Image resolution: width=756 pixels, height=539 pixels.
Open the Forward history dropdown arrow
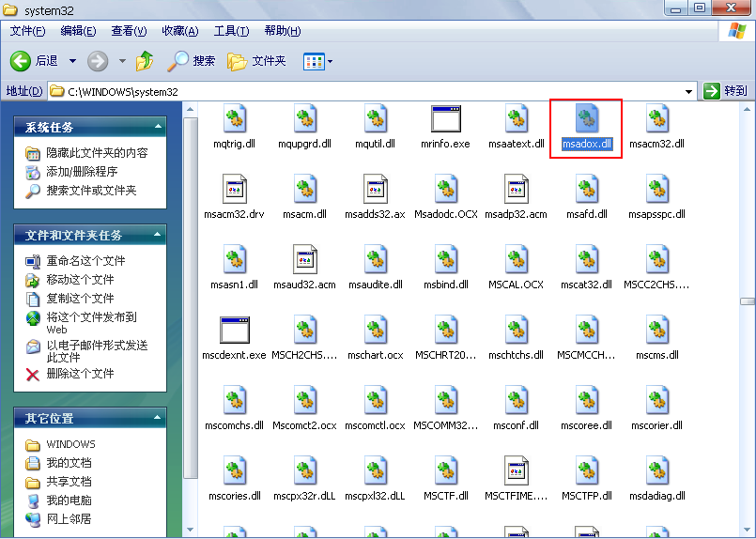pyautogui.click(x=122, y=61)
